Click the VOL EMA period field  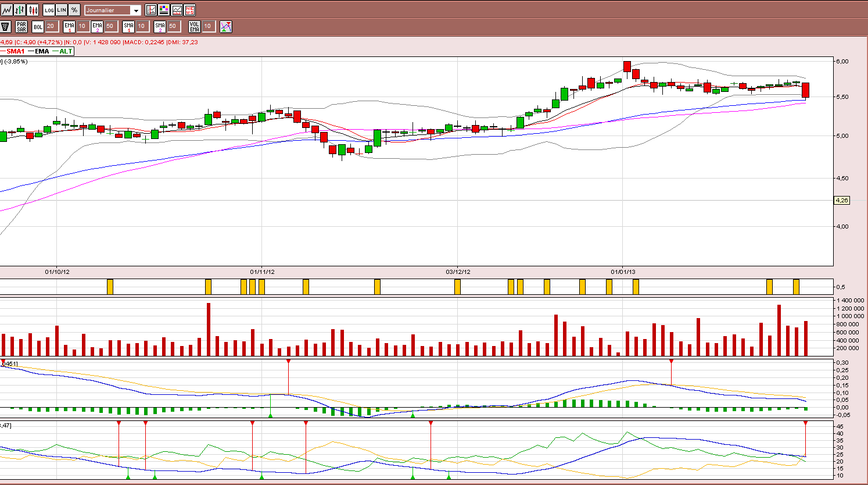coord(208,26)
